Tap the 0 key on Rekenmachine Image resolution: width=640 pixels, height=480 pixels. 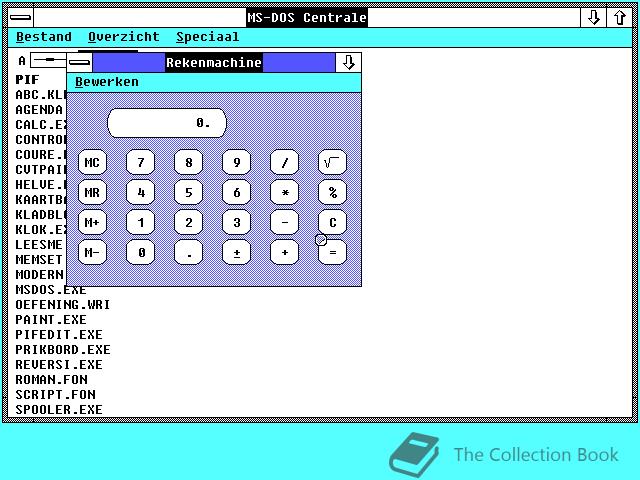pyautogui.click(x=140, y=252)
